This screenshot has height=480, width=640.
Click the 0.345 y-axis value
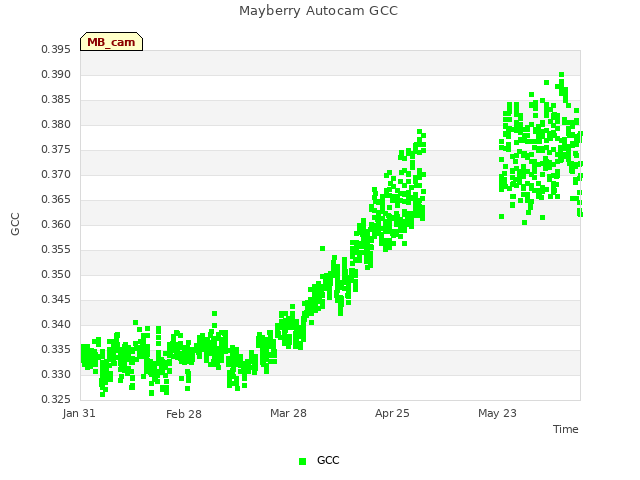click(x=56, y=300)
